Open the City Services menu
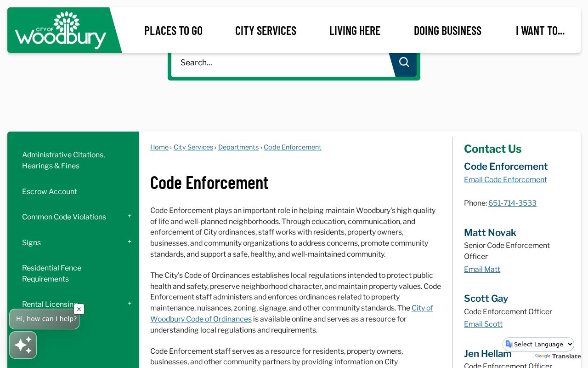Viewport: 588px width, 368px height. [266, 30]
